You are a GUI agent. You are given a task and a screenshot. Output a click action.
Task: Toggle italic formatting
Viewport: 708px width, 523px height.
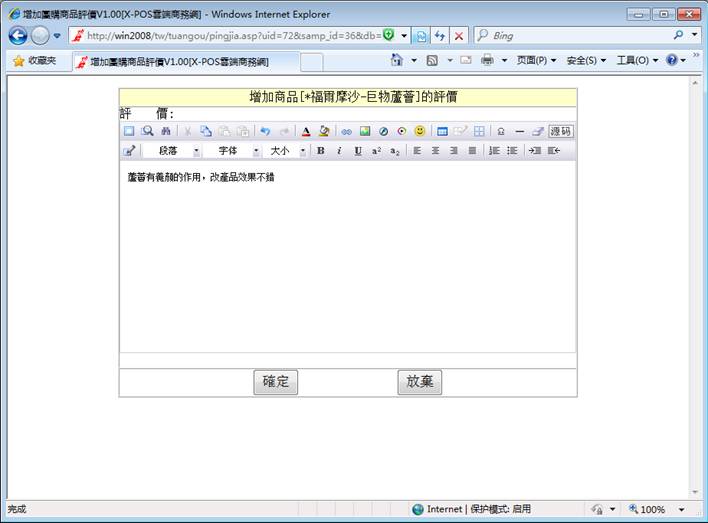(339, 151)
